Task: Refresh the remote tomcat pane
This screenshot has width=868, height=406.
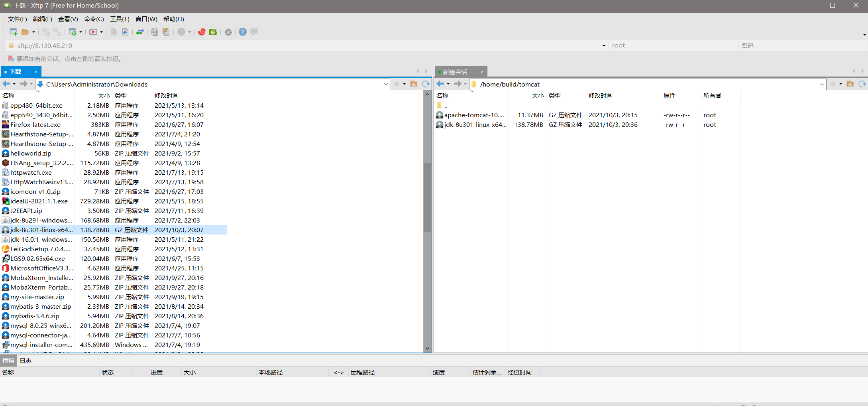Action: (x=862, y=84)
